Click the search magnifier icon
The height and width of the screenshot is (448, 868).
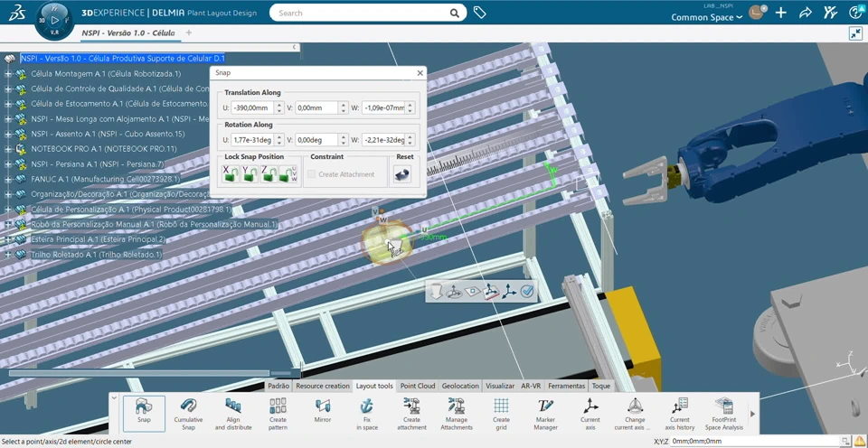[455, 13]
